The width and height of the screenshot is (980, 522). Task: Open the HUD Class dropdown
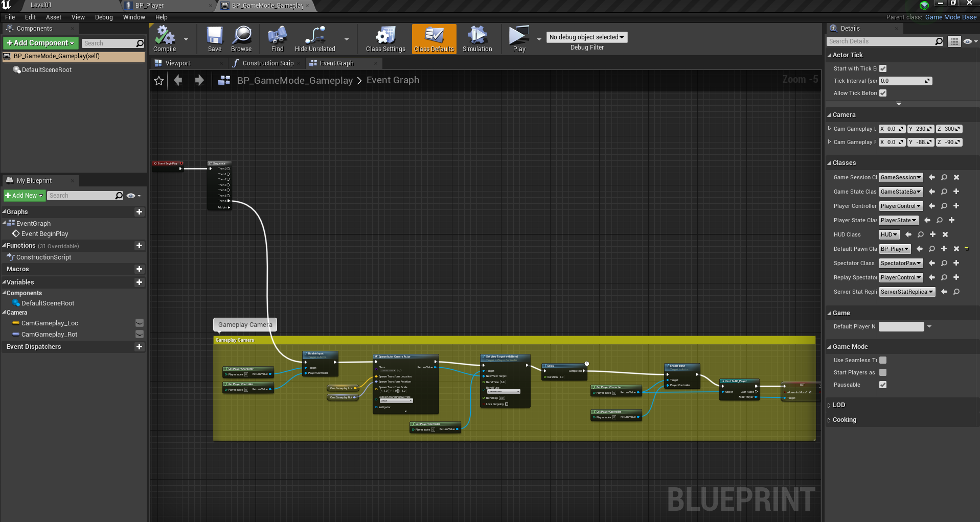pyautogui.click(x=889, y=234)
